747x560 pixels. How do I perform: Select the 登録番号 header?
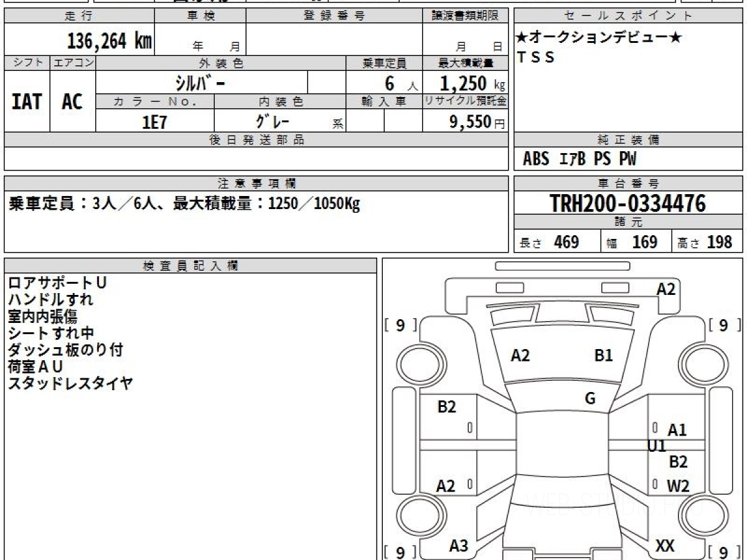[334, 16]
